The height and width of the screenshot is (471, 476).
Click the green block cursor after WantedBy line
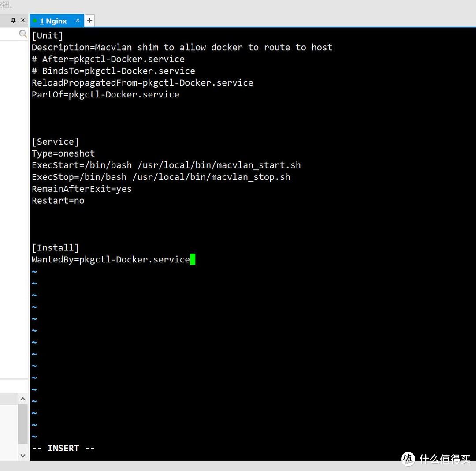pyautogui.click(x=193, y=259)
